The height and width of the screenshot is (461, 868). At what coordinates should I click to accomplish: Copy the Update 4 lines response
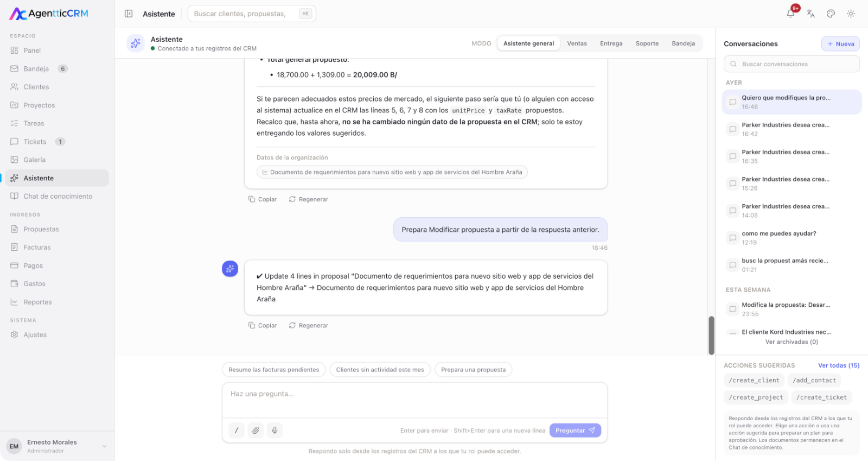click(263, 325)
